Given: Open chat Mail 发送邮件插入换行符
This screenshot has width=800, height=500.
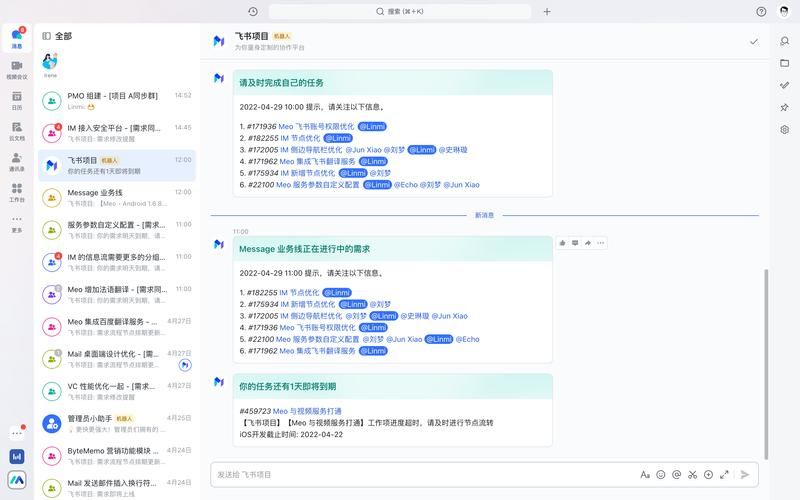Looking at the screenshot, I should (117, 488).
